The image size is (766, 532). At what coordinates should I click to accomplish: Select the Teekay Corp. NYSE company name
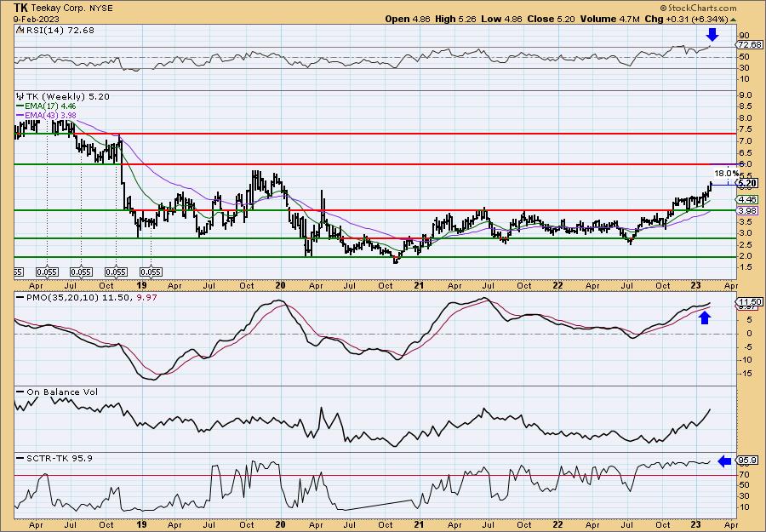point(71,9)
